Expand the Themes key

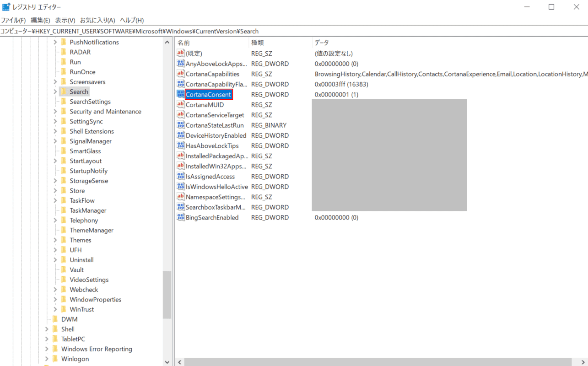[x=55, y=240]
